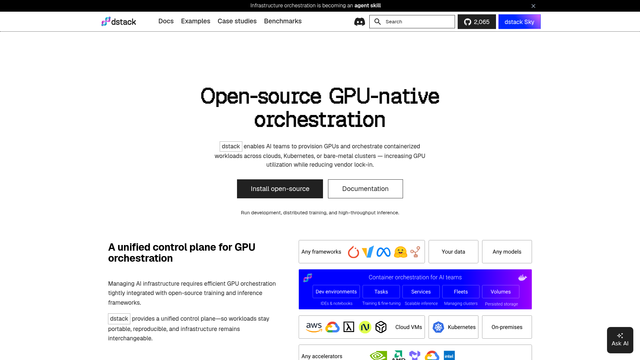Click the Your data card
This screenshot has width=640, height=360.
pos(453,252)
